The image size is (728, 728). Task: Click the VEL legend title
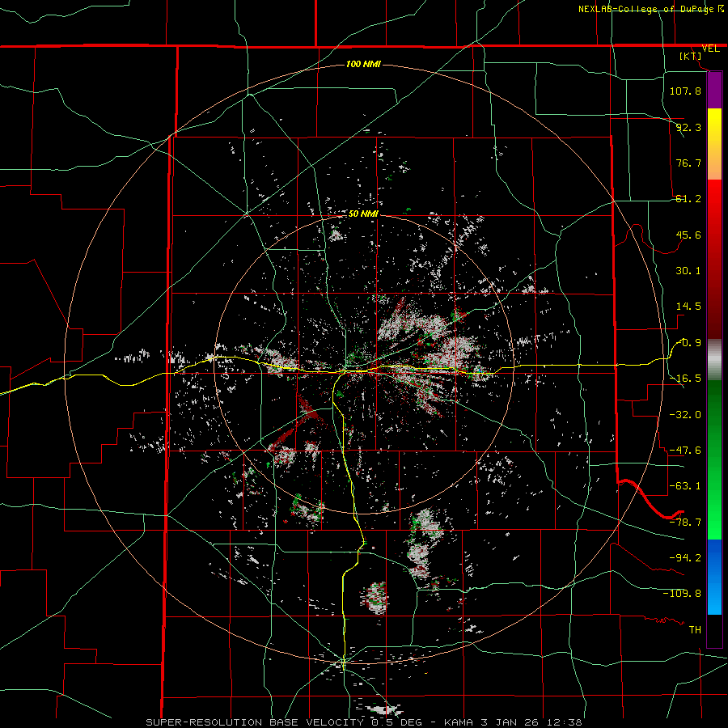point(710,49)
